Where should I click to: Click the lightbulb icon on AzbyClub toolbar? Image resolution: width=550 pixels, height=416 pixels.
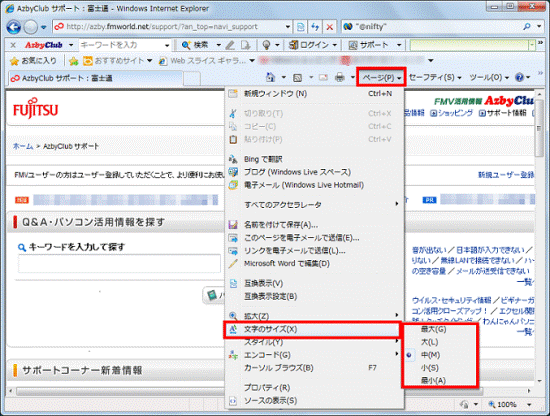pyautogui.click(x=267, y=45)
